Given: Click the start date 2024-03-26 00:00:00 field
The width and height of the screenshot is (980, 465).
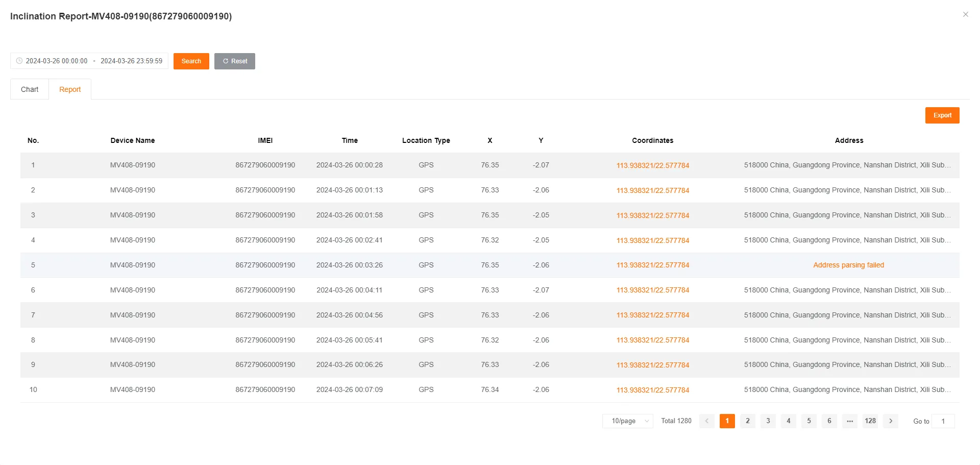Looking at the screenshot, I should [x=57, y=61].
